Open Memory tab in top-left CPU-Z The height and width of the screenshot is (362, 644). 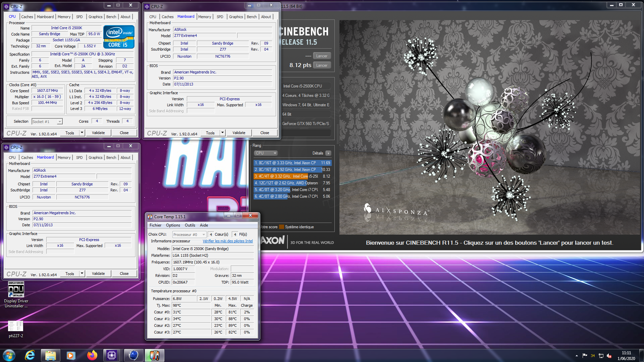click(64, 17)
